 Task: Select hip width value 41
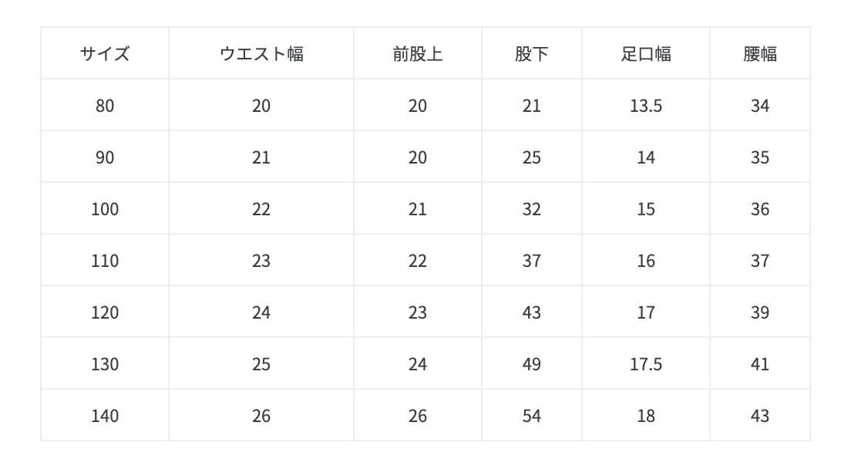(x=759, y=363)
